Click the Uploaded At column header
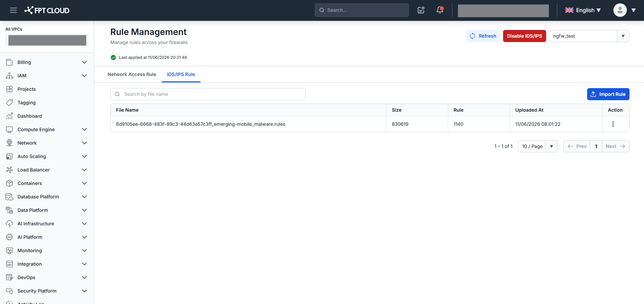The height and width of the screenshot is (304, 644). click(529, 110)
